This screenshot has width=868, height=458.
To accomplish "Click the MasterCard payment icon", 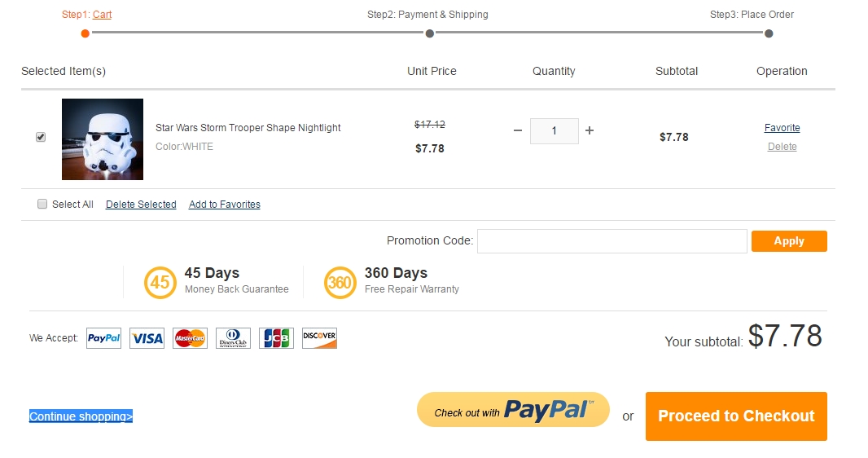I will click(190, 338).
